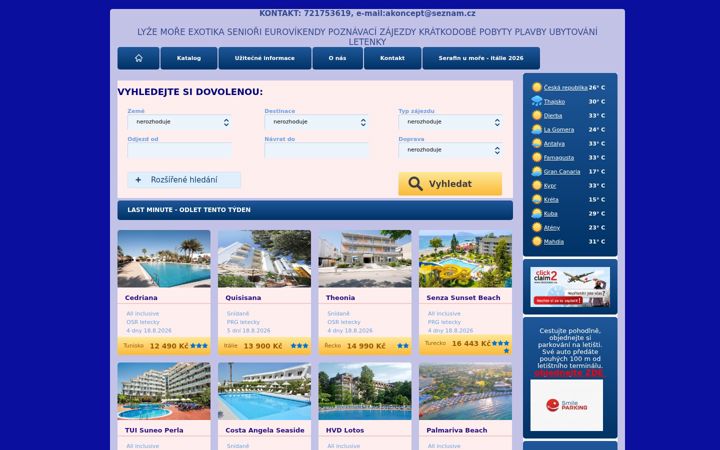Screen dimensions: 720x450
Task: Click the Vyhledat search button
Action: [450, 184]
